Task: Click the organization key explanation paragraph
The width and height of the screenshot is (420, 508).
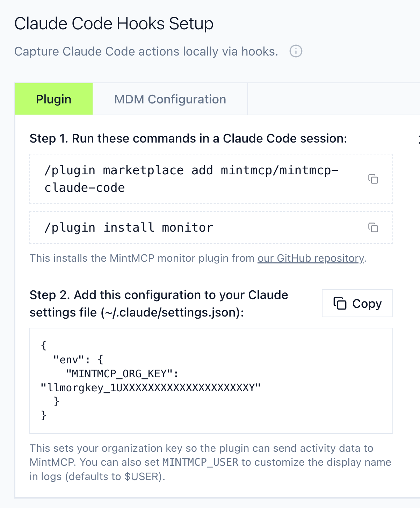Action: point(210,462)
